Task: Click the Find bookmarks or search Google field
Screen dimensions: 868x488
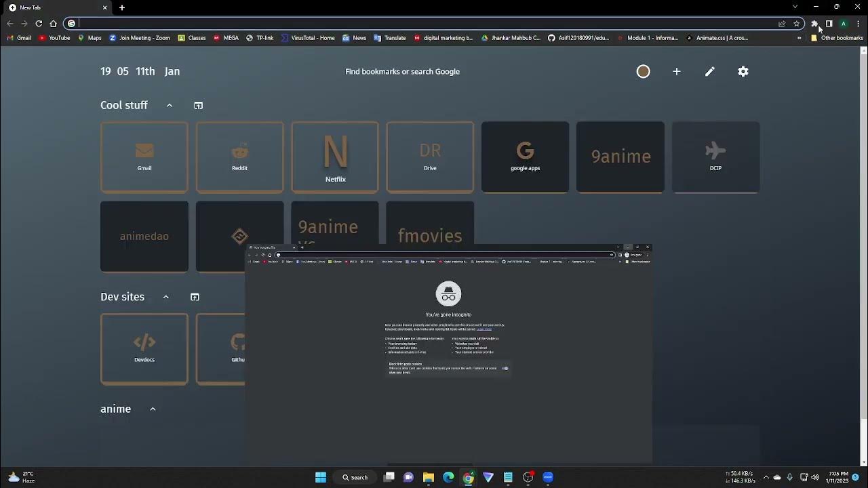Action: click(x=402, y=71)
